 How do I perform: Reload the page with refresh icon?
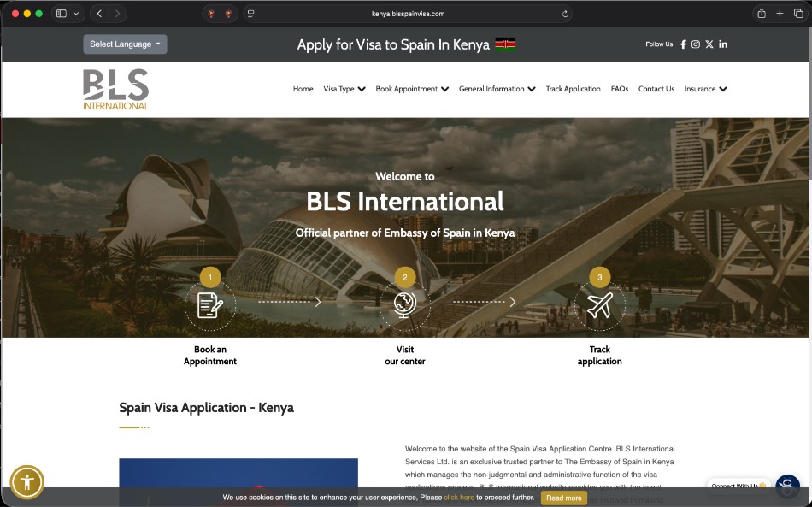[565, 14]
